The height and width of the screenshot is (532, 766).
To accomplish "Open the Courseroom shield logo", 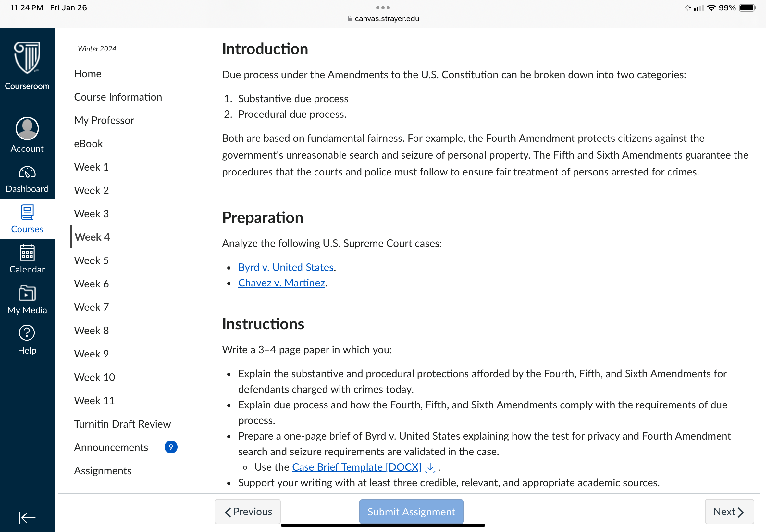I will click(x=27, y=57).
